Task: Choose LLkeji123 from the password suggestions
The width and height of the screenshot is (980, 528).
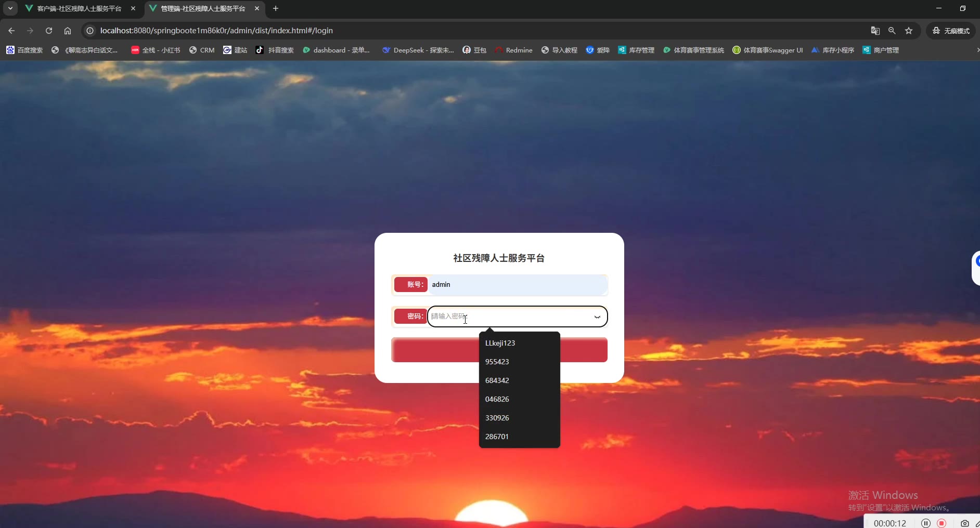Action: point(519,343)
